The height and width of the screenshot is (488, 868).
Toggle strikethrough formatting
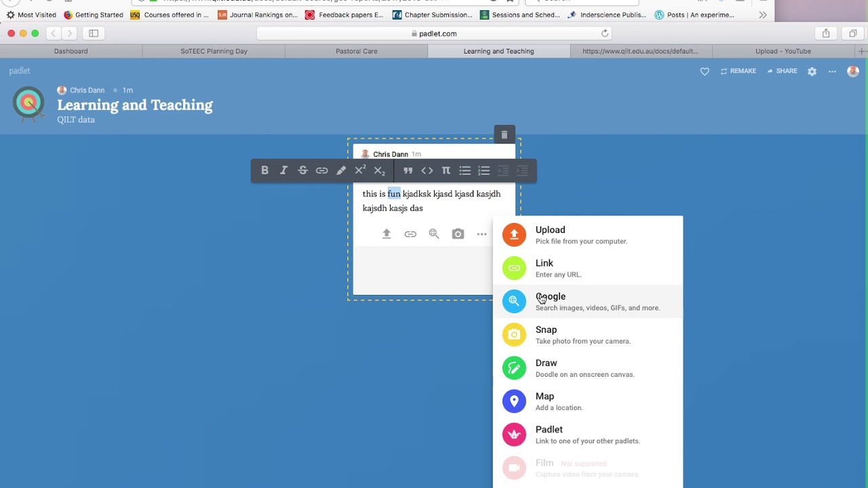(x=303, y=171)
